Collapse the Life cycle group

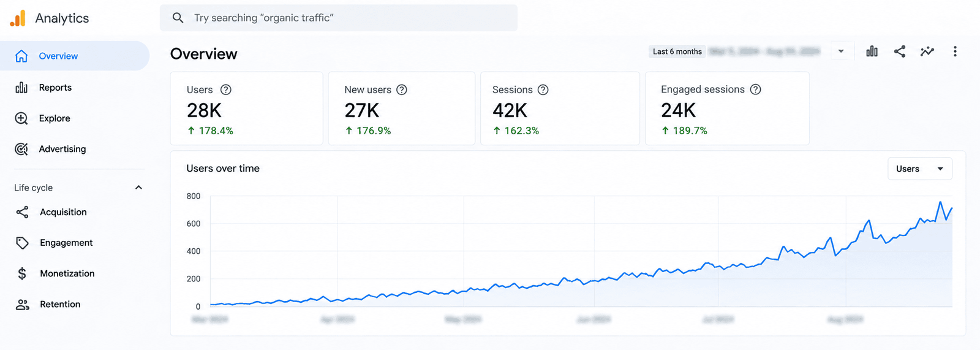(x=138, y=188)
